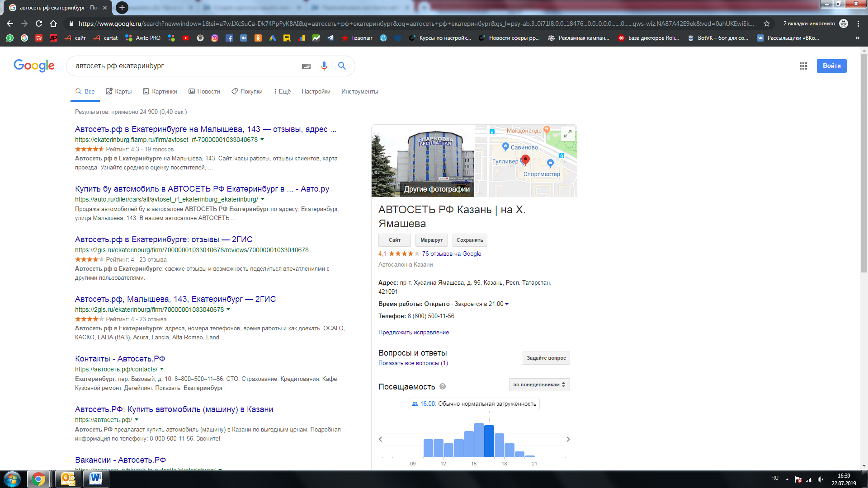
Task: Click the Сайт button in knowledge panel
Action: [x=395, y=240]
